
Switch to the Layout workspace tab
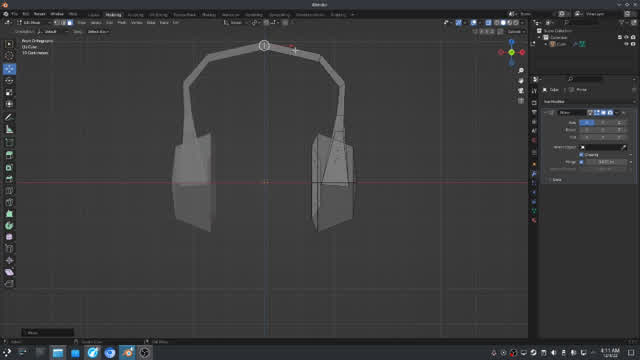[x=94, y=15]
